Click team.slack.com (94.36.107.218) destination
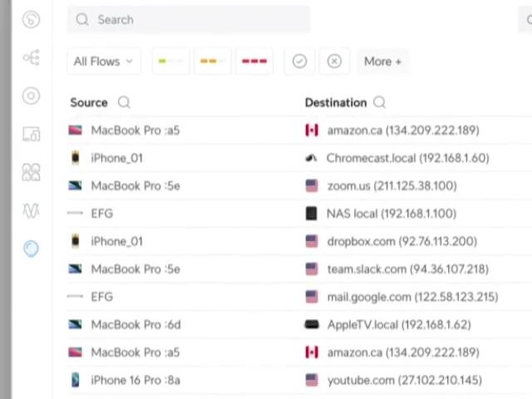Viewport: 532px width, 399px height. pos(408,269)
